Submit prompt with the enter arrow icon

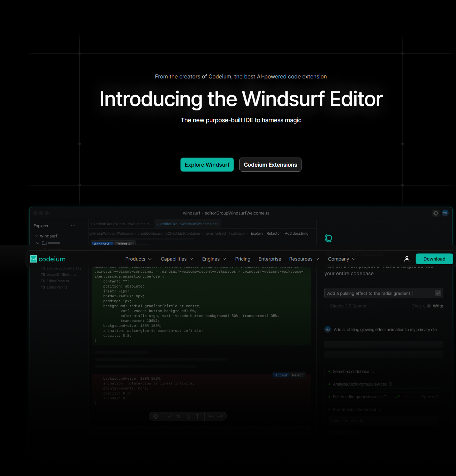coord(438,293)
